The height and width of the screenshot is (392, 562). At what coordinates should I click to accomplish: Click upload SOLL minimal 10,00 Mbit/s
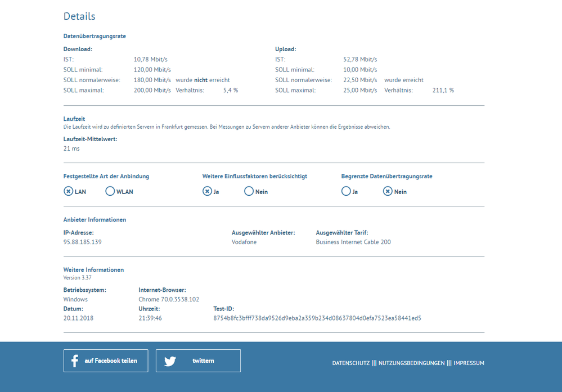click(x=360, y=70)
